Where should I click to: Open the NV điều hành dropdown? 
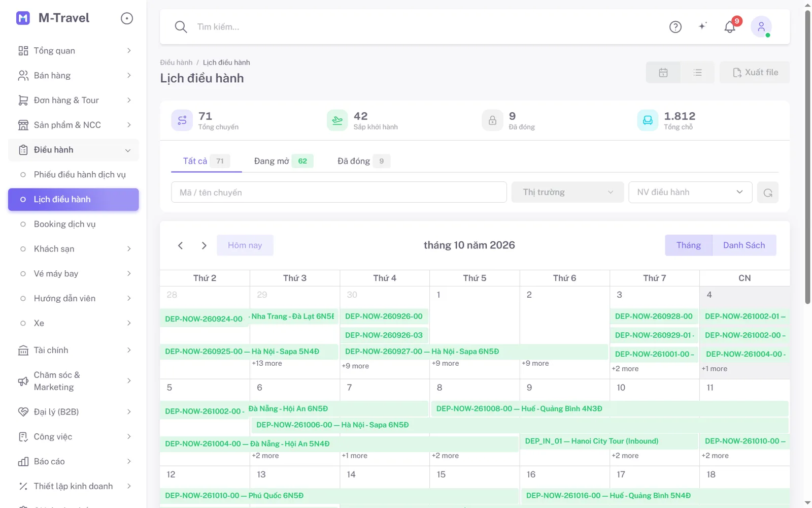[x=690, y=192]
